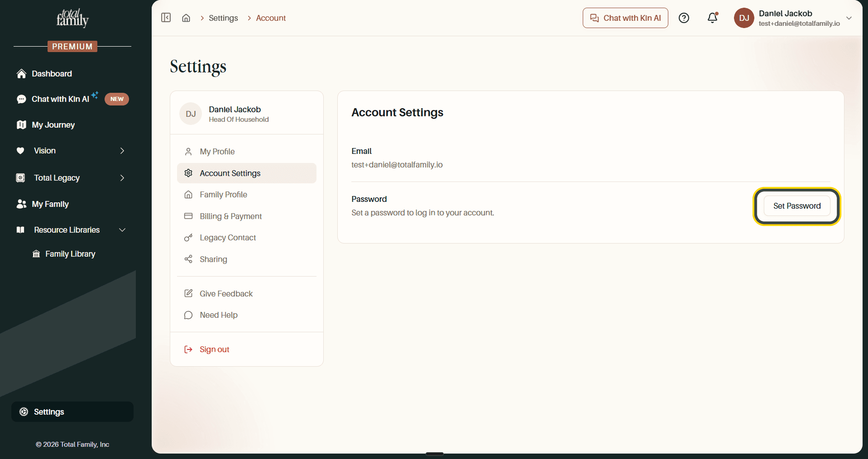Click the chat bubble icon beside Chat with Kin AI
The width and height of the screenshot is (868, 459).
tap(21, 99)
